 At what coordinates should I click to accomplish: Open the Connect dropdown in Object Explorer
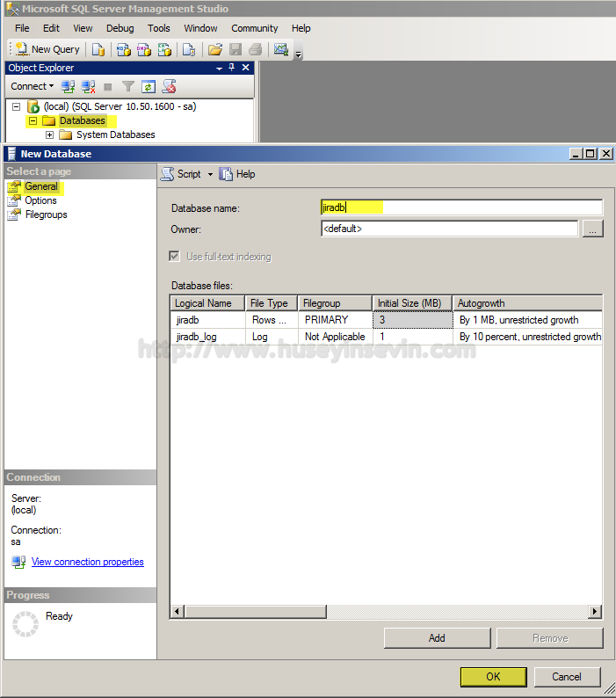tap(32, 86)
